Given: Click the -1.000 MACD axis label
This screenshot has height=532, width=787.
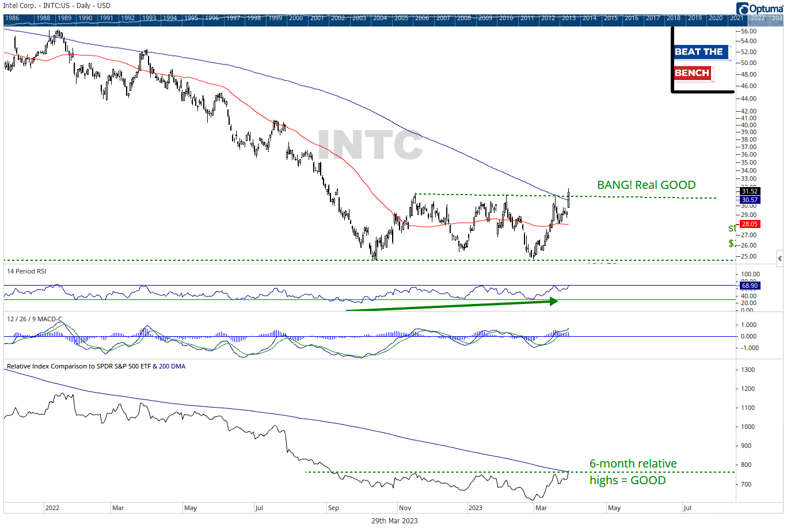Looking at the screenshot, I should pyautogui.click(x=749, y=348).
